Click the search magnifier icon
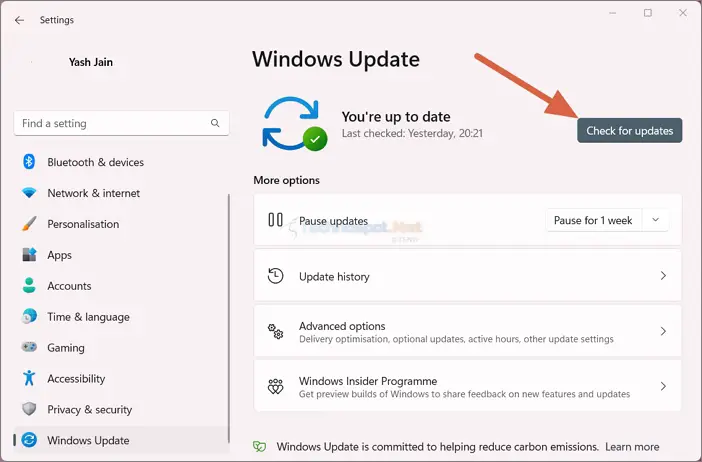 click(215, 123)
